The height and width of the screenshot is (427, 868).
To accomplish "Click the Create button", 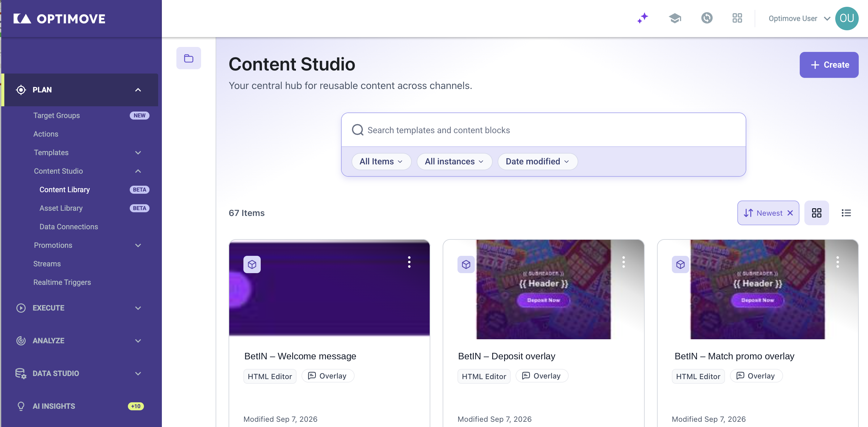I will [829, 65].
